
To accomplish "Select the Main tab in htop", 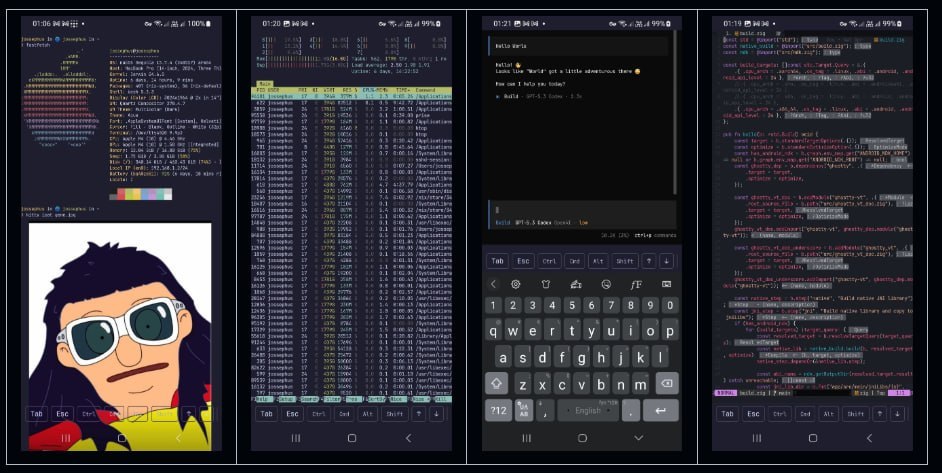I will pos(265,84).
